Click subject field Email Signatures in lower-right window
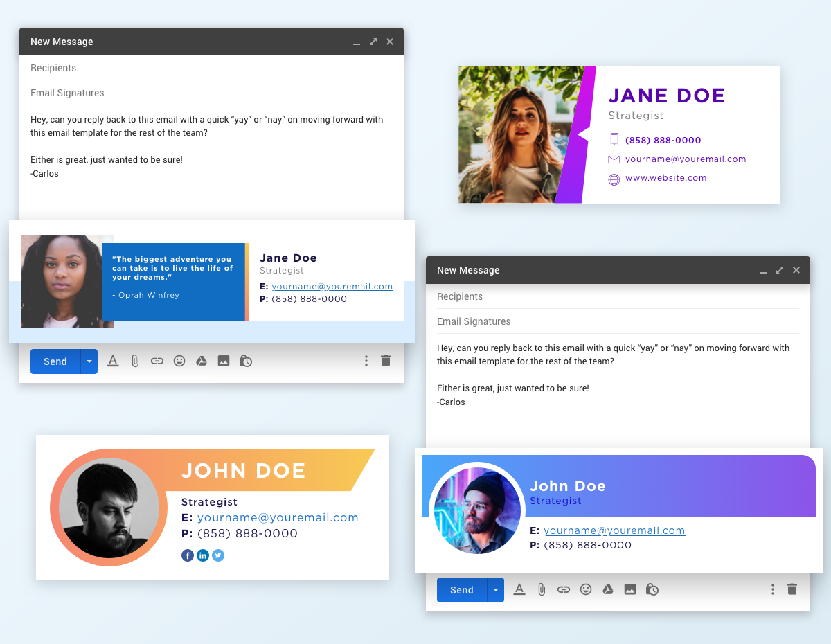Image resolution: width=831 pixels, height=644 pixels. [618, 321]
